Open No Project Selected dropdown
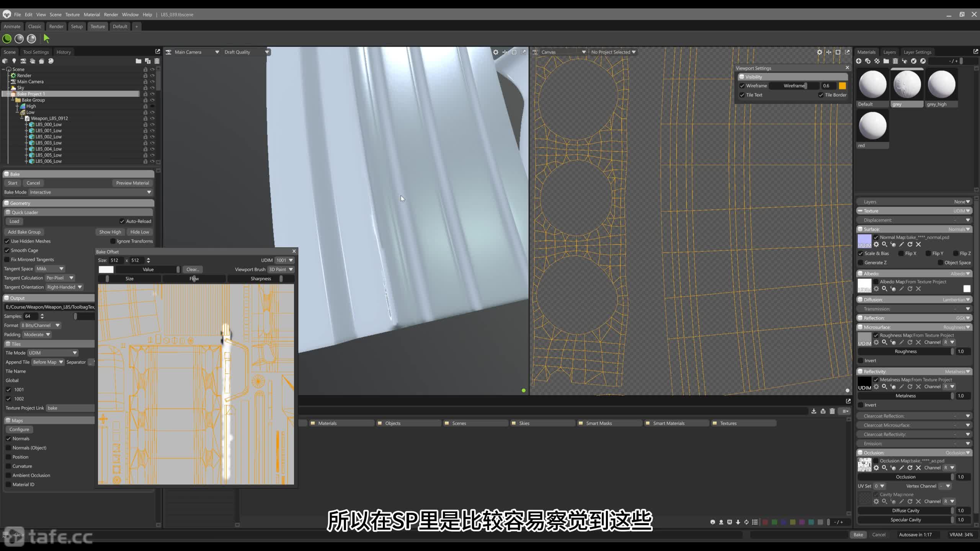 [x=613, y=52]
